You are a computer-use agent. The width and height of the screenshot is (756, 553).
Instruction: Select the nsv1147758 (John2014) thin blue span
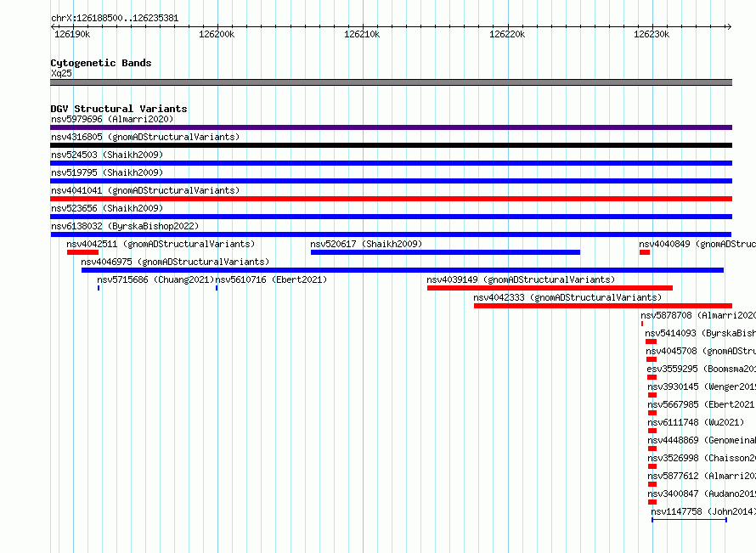pos(689,520)
